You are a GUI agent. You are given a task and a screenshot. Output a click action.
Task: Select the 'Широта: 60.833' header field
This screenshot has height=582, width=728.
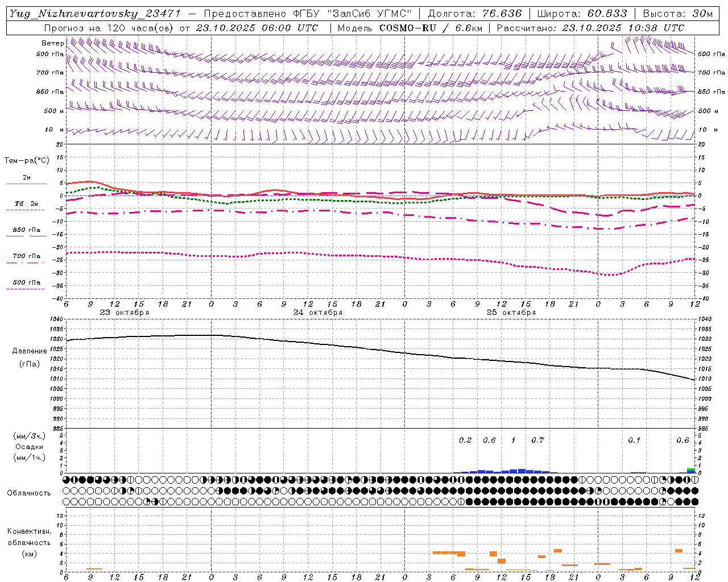[582, 14]
